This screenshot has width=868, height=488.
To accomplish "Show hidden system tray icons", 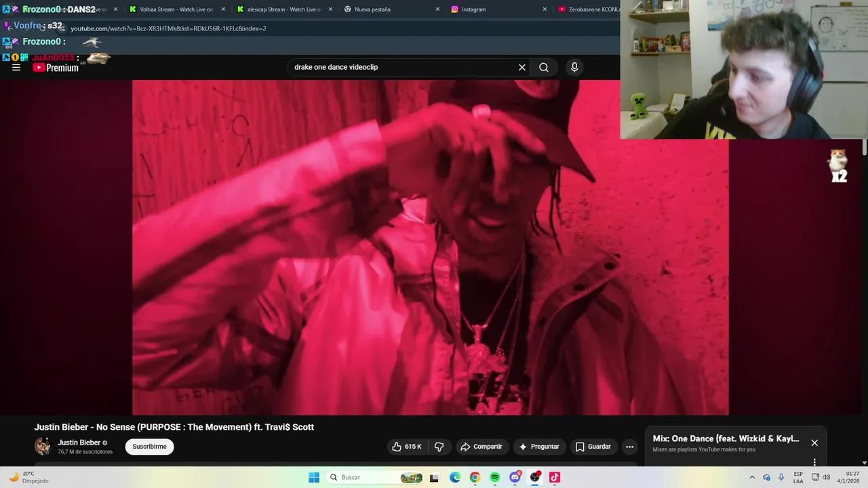I will click(x=752, y=477).
